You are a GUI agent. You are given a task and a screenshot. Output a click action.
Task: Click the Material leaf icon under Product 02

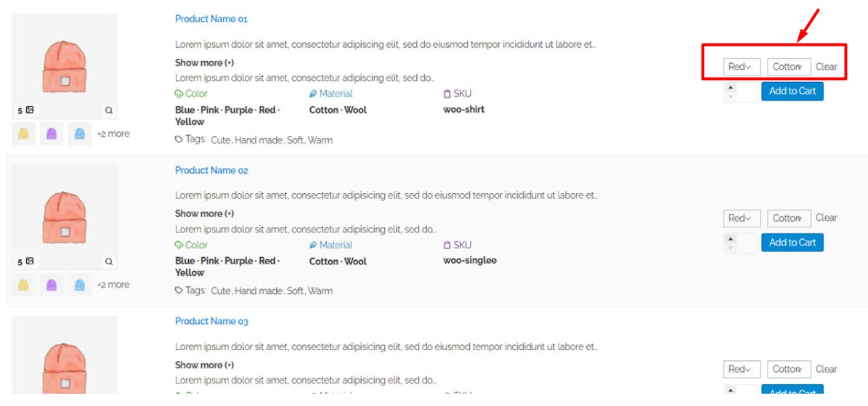pyautogui.click(x=313, y=245)
